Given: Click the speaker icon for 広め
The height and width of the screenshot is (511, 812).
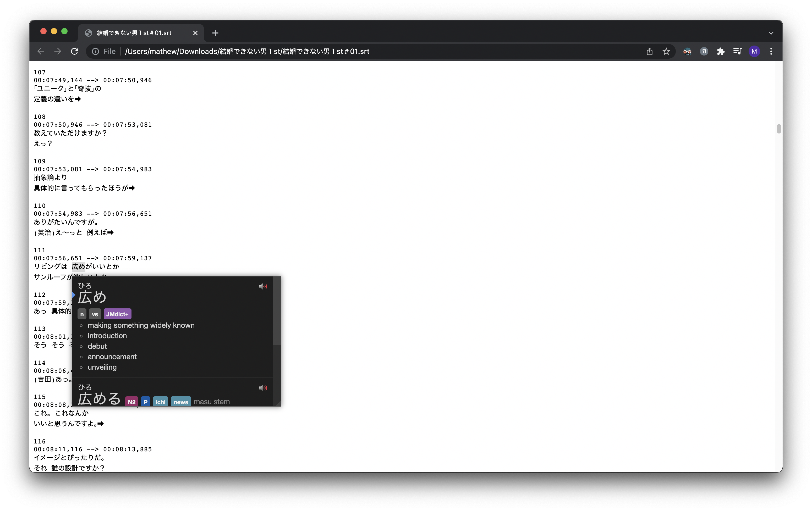Looking at the screenshot, I should [263, 286].
